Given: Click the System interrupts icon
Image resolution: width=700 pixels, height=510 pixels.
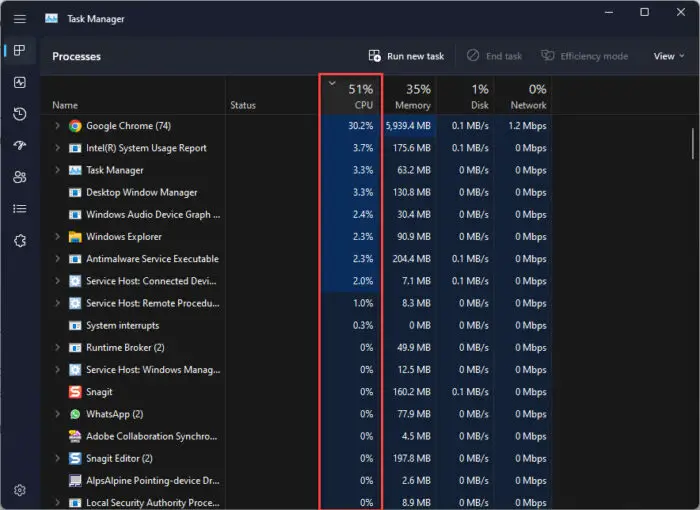Looking at the screenshot, I should pos(75,326).
